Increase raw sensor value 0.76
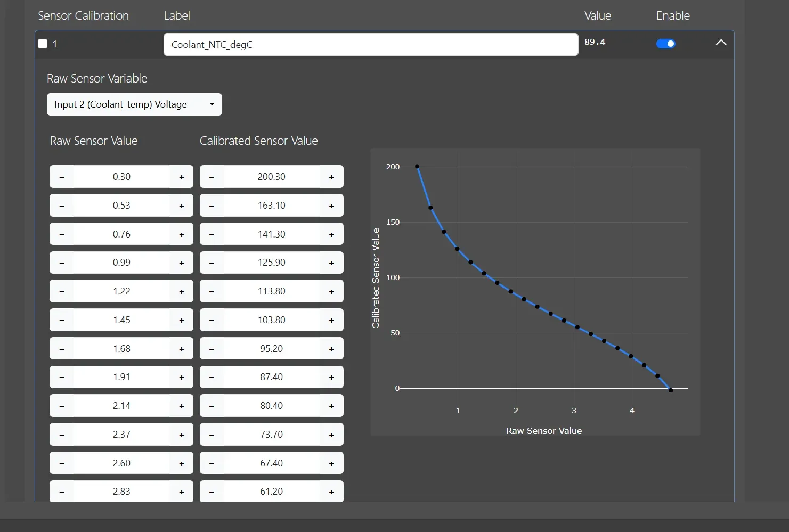 [x=182, y=234]
